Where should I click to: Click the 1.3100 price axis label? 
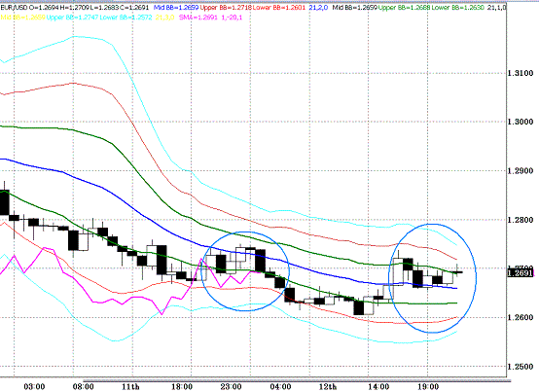pos(521,73)
